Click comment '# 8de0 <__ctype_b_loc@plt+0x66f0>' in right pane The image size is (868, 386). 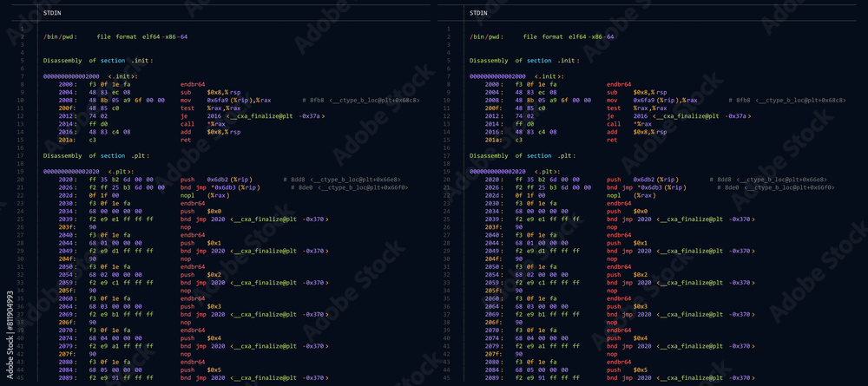(776, 188)
